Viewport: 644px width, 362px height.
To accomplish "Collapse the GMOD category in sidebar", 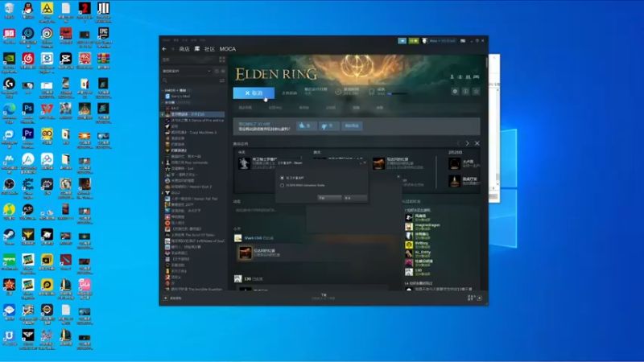I will 163,90.
